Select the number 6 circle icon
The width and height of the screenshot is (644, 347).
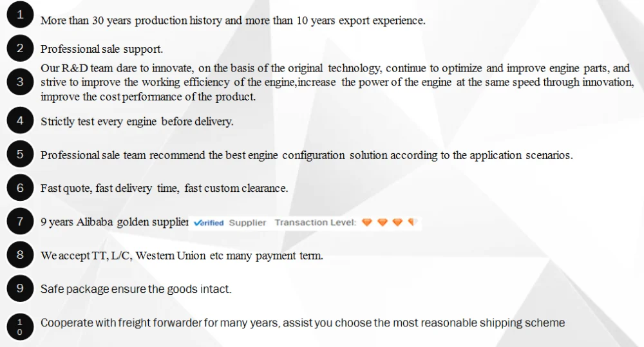pyautogui.click(x=20, y=188)
